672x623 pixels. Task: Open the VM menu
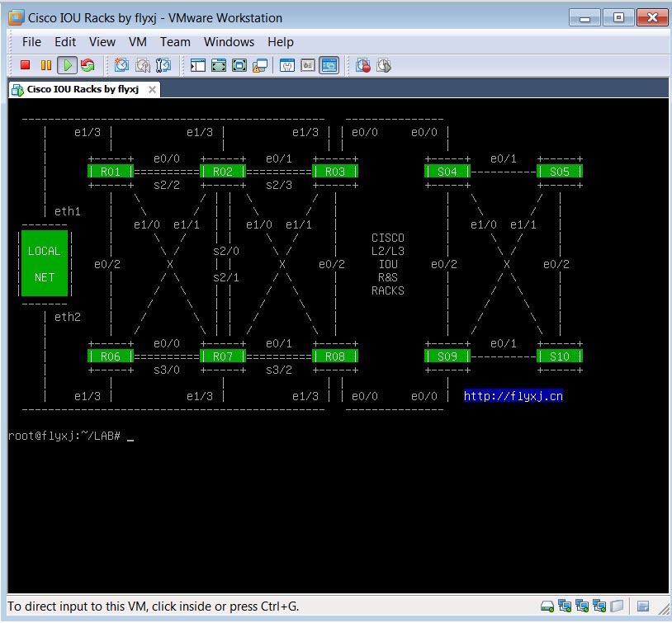pyautogui.click(x=138, y=42)
